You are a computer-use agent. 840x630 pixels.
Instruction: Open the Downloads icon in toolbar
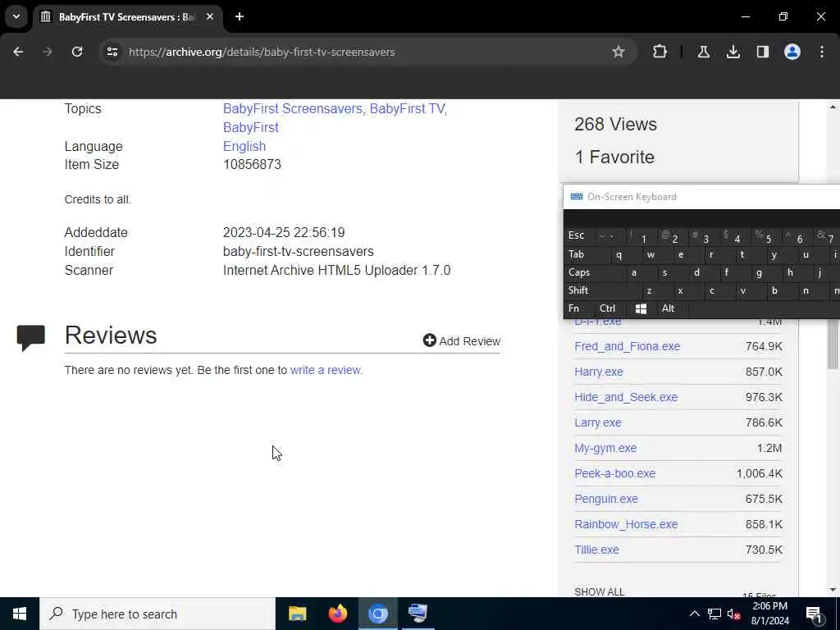pyautogui.click(x=733, y=52)
